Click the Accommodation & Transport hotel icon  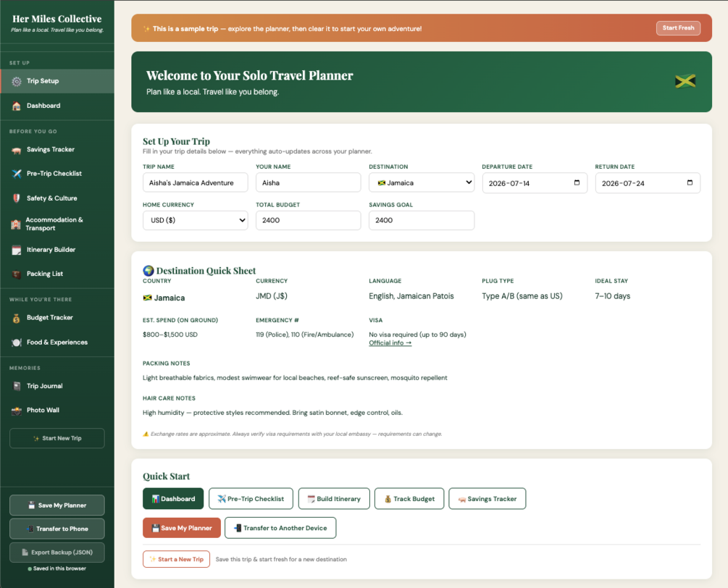(x=16, y=224)
